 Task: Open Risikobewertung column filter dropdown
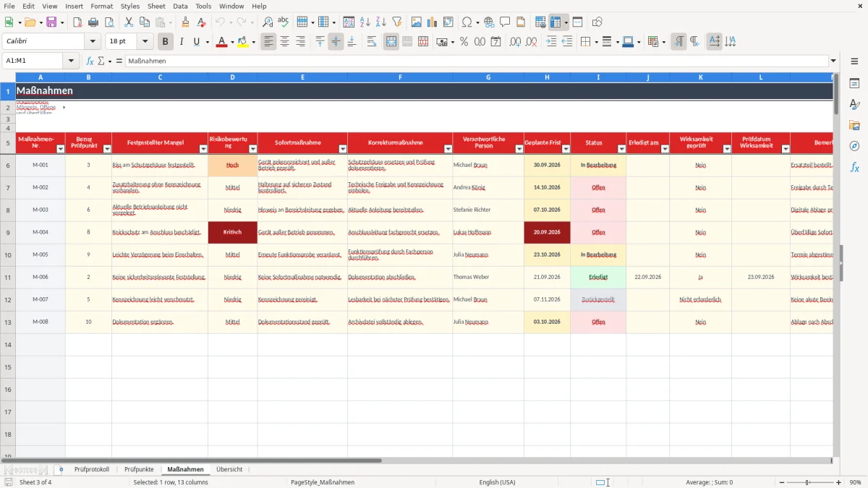[252, 149]
